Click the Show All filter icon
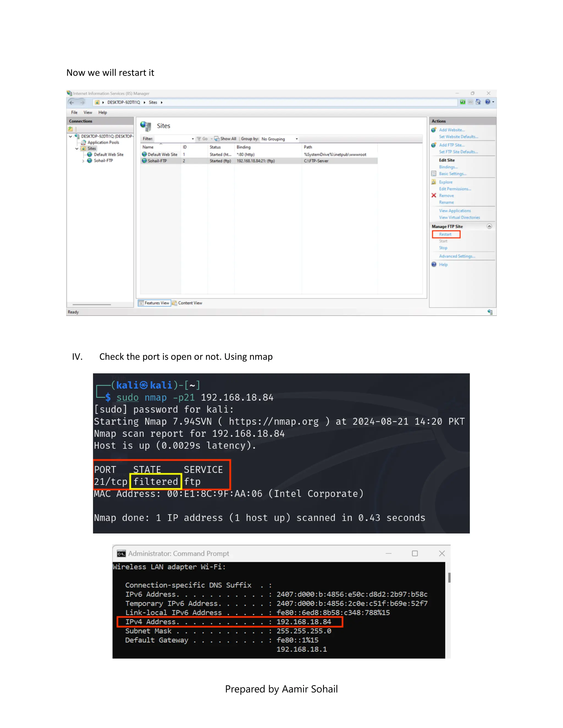 click(217, 139)
